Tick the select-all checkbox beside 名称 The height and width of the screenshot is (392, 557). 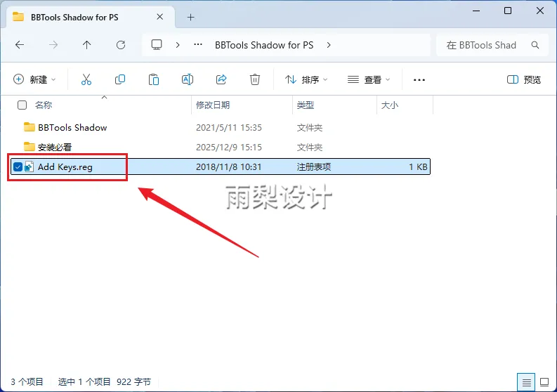tap(22, 105)
